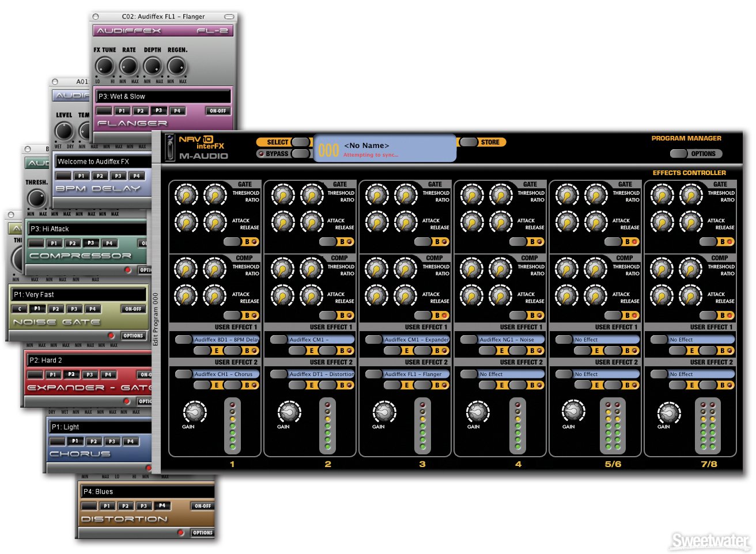
Task: Click the Flanger Rate knob
Action: coord(128,66)
